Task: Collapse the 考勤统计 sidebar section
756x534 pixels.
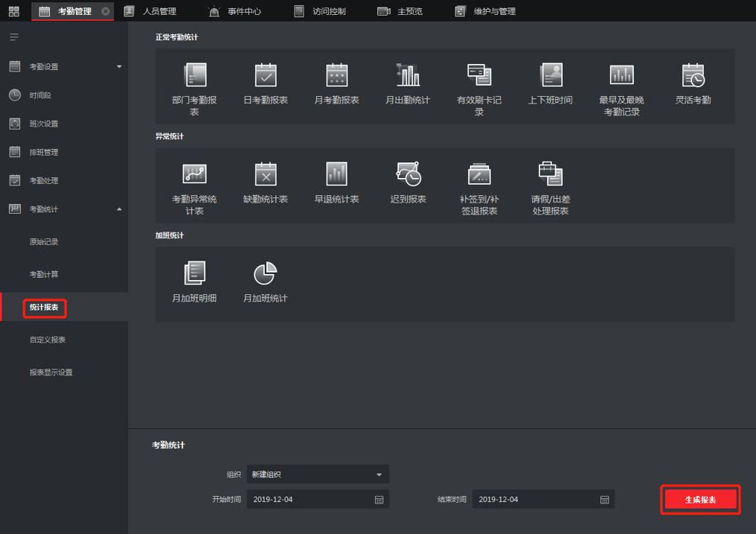Action: (x=119, y=209)
